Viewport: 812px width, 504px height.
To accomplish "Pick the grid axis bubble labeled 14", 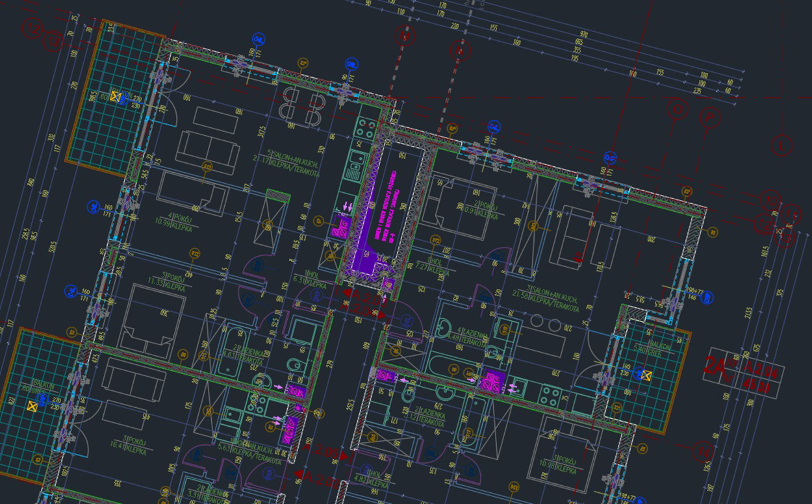I will tap(702, 450).
